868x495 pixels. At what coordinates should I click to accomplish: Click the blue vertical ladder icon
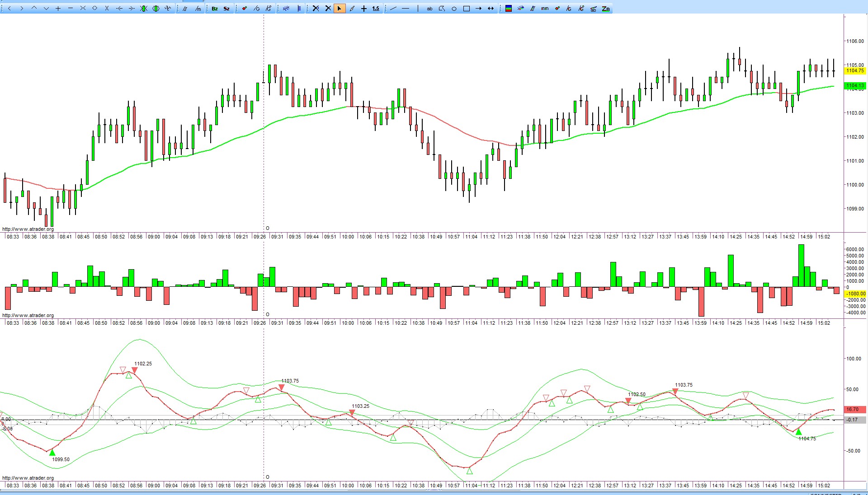coord(299,9)
